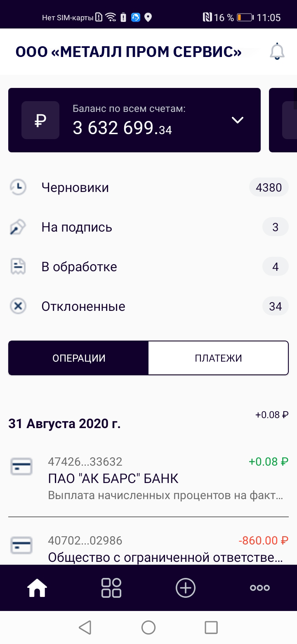Open the grid menu in bottom bar
Image resolution: width=297 pixels, height=644 pixels.
(111, 588)
